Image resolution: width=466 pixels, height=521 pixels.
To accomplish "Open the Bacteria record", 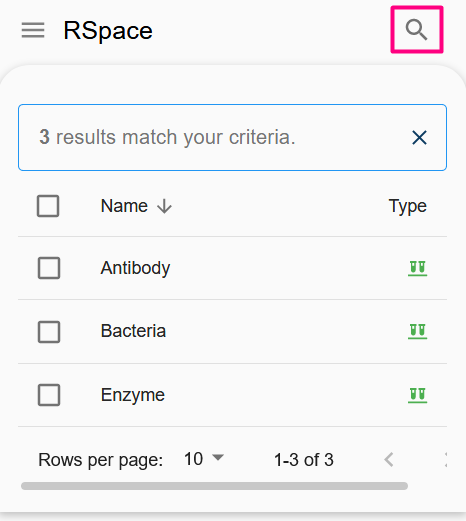I will pos(133,331).
